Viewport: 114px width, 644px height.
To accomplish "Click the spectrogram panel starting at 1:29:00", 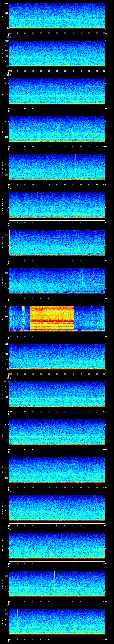I will click(57, 16).
